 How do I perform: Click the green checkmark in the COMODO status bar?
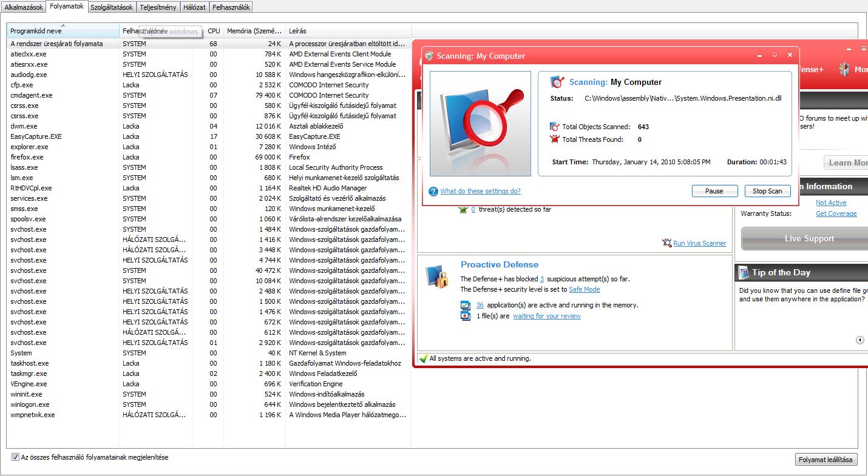[423, 358]
